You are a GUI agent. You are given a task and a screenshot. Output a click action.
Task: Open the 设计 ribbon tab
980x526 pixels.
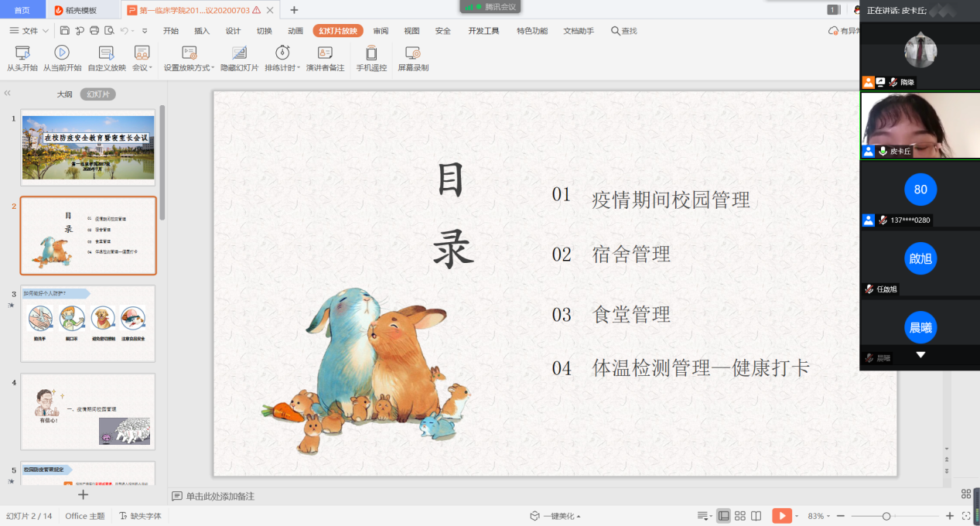click(x=233, y=31)
